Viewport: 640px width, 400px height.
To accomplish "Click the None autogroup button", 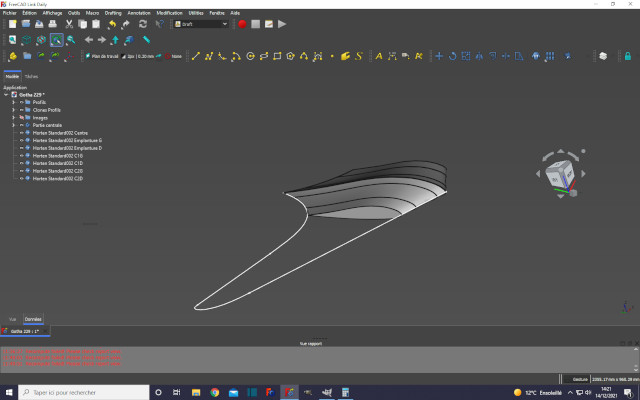I will 173,56.
